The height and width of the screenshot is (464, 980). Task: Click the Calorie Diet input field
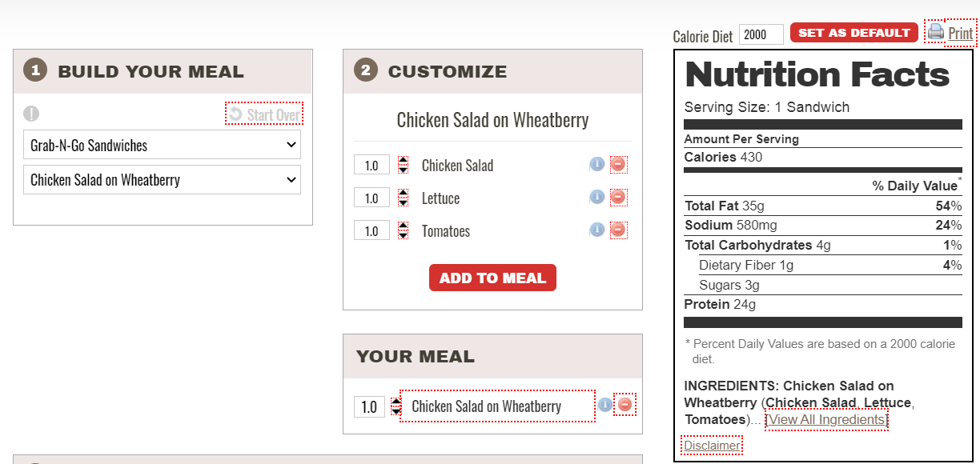pyautogui.click(x=759, y=34)
